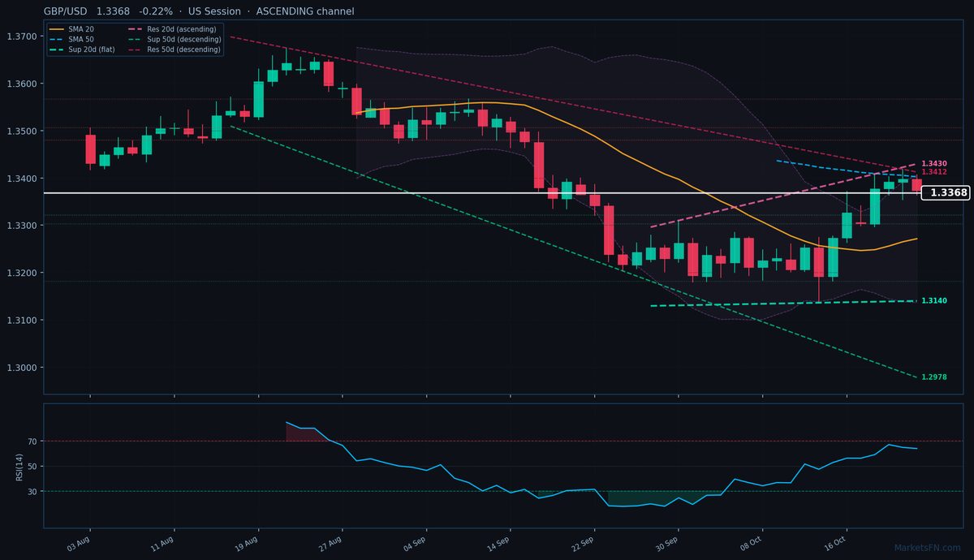This screenshot has height=560, width=974.
Task: Click the 1.3400 price axis label
Action: [x=21, y=179]
